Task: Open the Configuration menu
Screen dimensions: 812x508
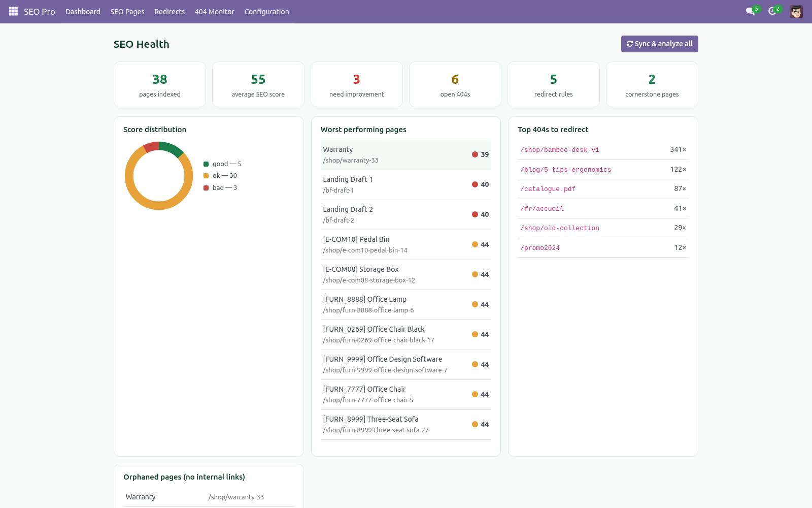Action: click(x=266, y=12)
